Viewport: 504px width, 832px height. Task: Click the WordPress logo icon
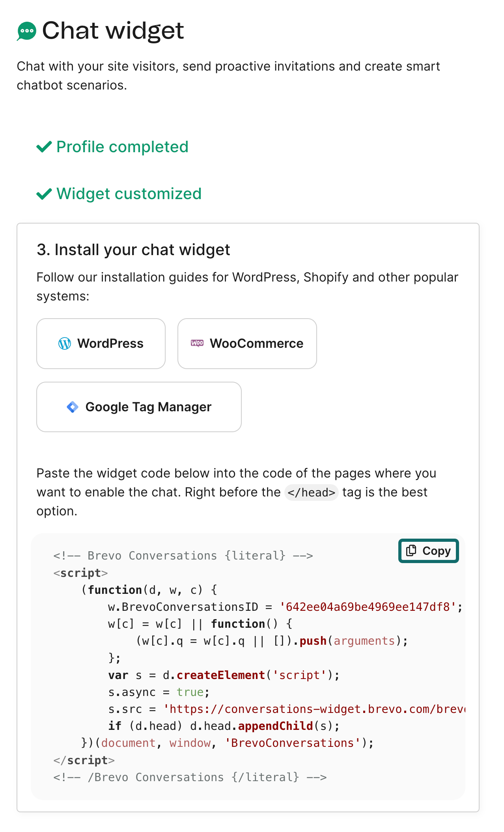[65, 343]
